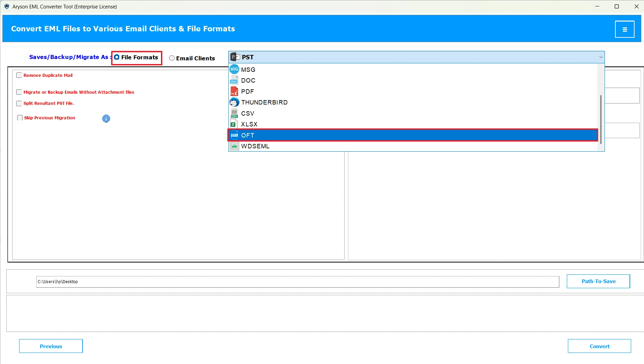Open the hamburger menu in the blue header

(x=625, y=29)
